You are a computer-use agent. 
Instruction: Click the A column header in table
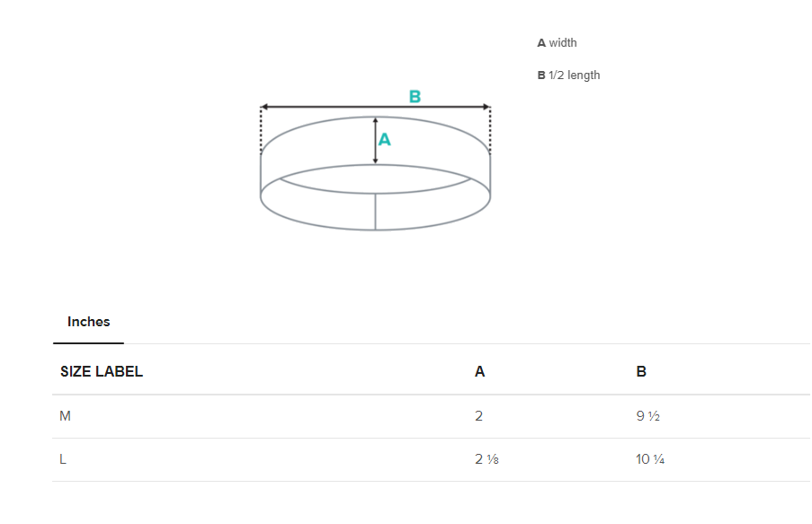479,371
